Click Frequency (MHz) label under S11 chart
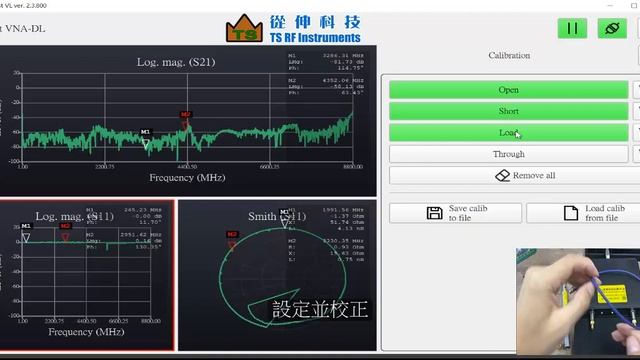The width and height of the screenshot is (640, 360). point(86,332)
